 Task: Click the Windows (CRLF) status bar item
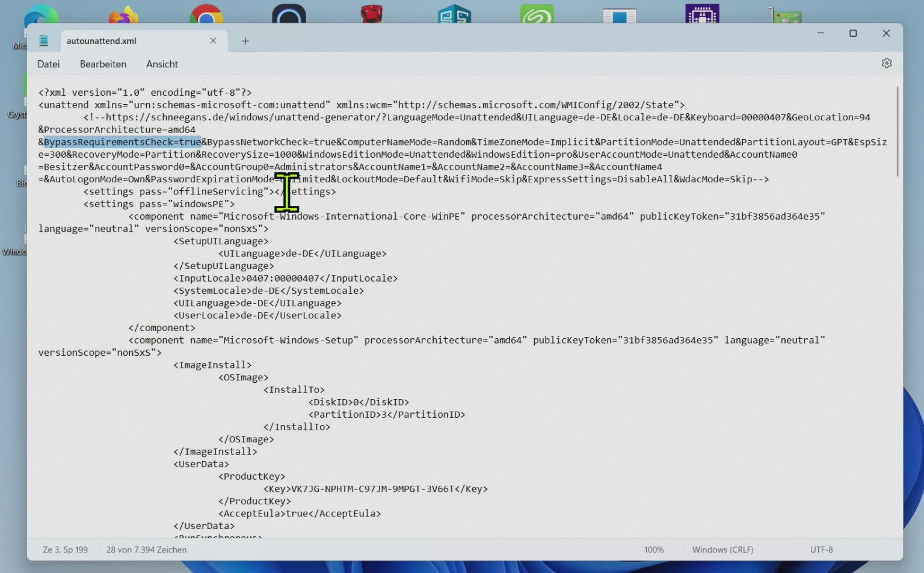tap(722, 550)
